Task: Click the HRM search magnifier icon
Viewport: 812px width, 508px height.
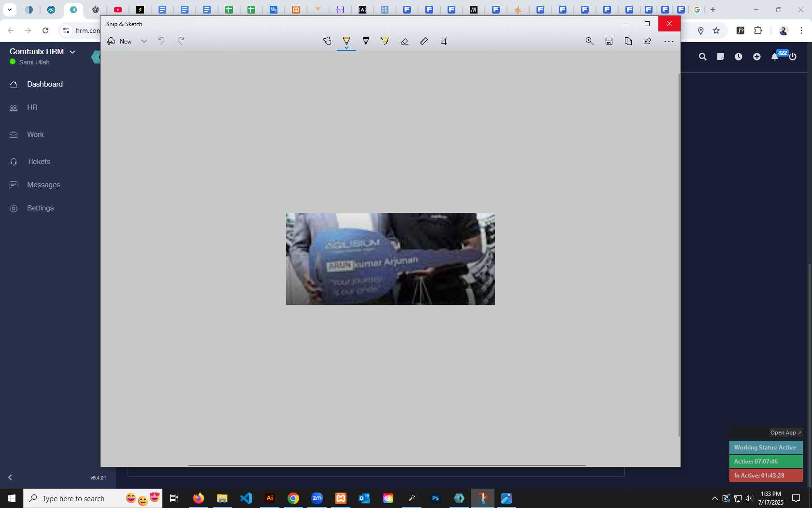Action: tap(703, 57)
